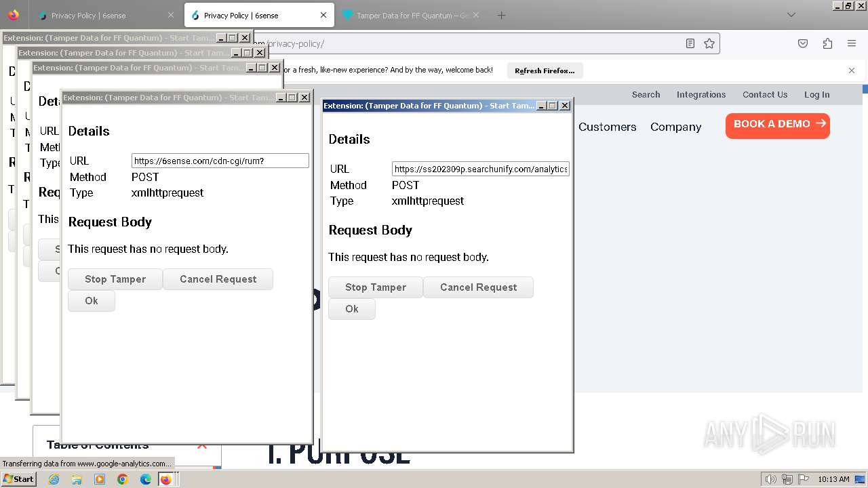Open the list all tabs dropdown
Image resolution: width=868 pixels, height=488 pixels.
click(791, 15)
